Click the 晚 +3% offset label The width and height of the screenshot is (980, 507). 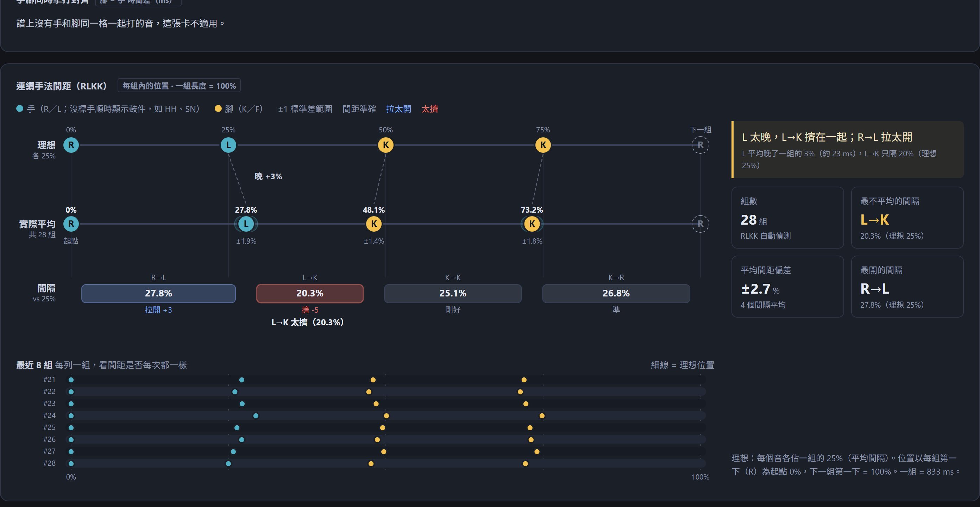268,176
